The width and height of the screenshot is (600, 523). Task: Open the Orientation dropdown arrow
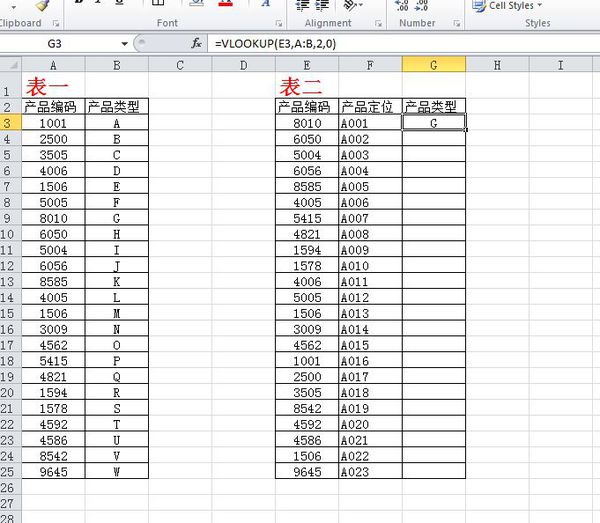pyautogui.click(x=360, y=5)
